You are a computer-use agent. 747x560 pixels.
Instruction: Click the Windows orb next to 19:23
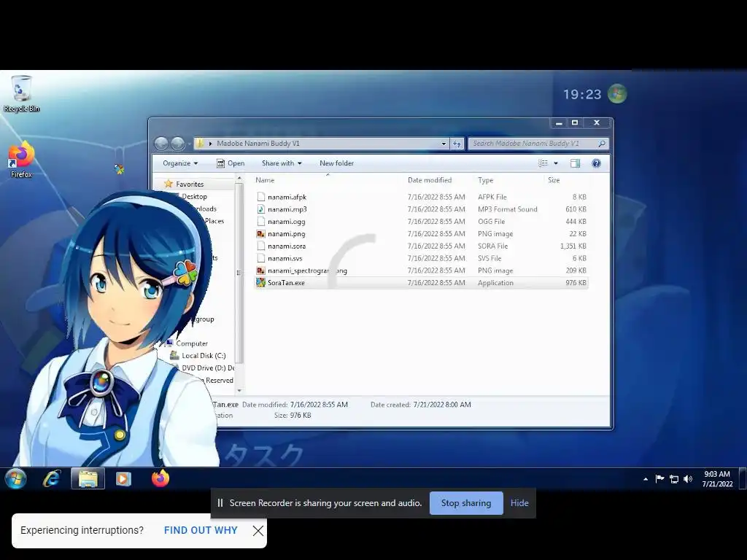(617, 94)
